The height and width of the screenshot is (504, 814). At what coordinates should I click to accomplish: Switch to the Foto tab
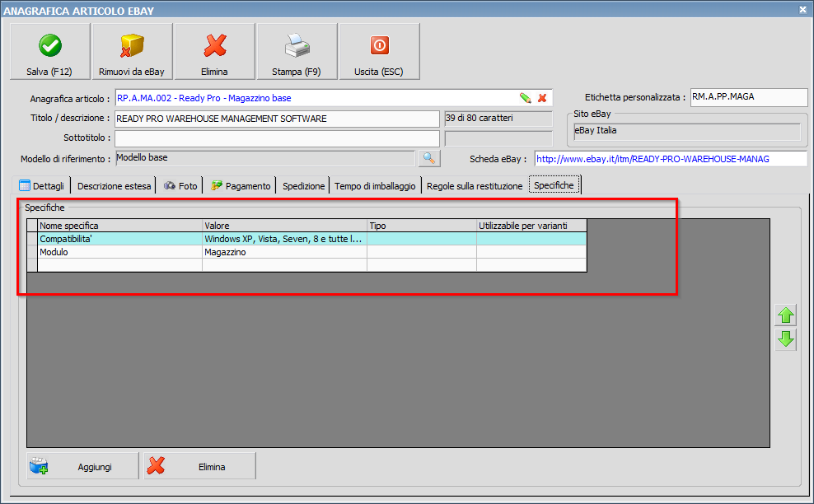tap(180, 185)
